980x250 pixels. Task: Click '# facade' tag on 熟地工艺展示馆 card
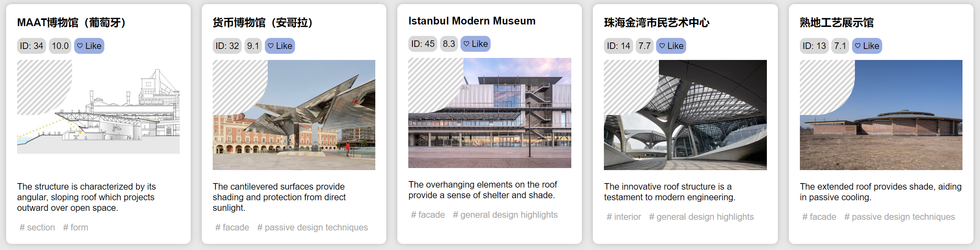(819, 217)
